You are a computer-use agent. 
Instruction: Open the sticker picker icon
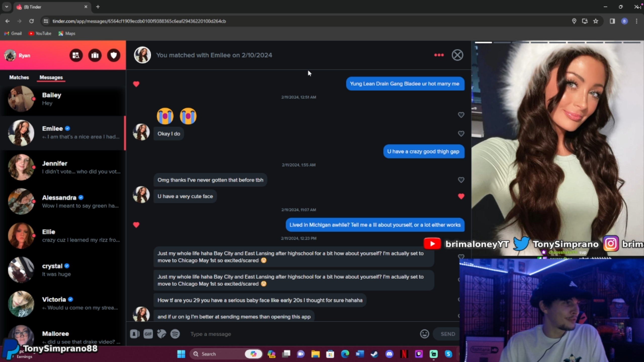click(162, 334)
